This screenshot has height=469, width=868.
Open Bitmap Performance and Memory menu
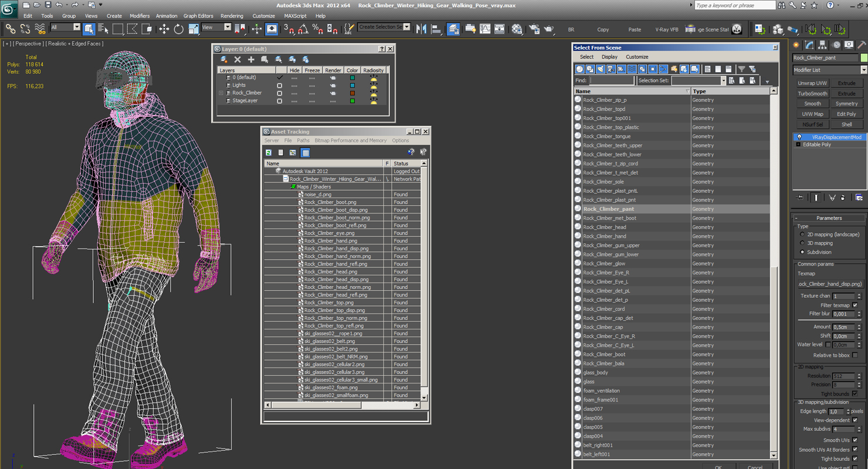click(351, 141)
